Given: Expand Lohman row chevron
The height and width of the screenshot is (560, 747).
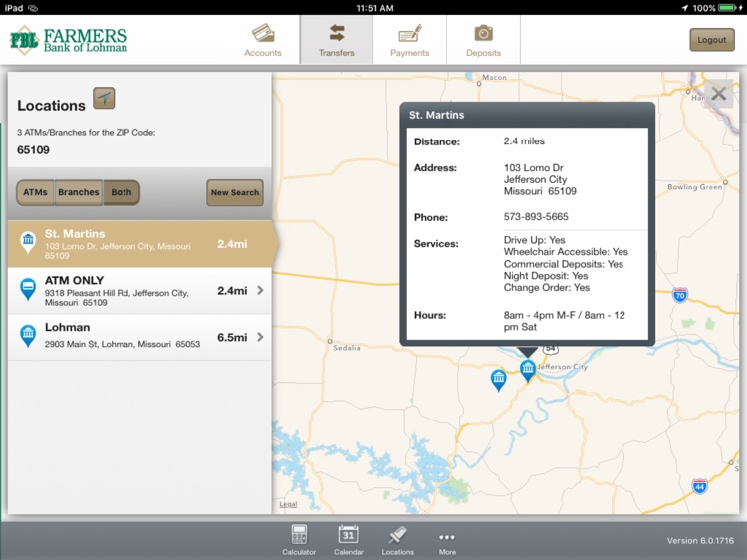Looking at the screenshot, I should (260, 337).
